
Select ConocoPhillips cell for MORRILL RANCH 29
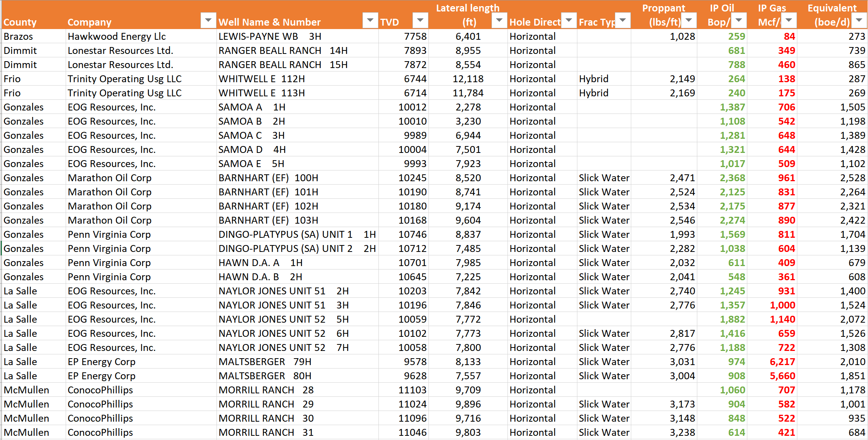point(141,404)
